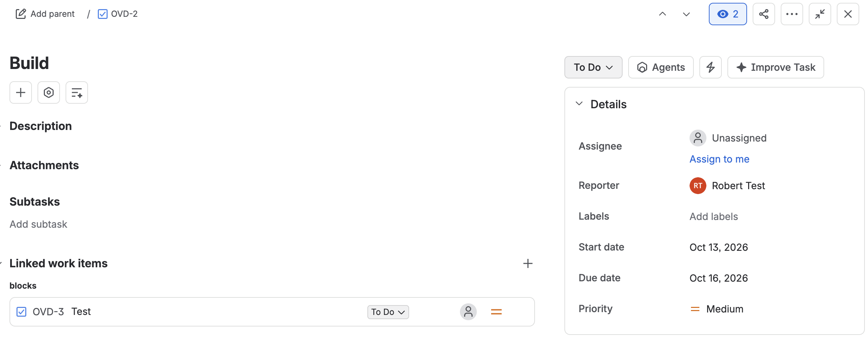Toggle the watch eye button showing 2

tap(728, 14)
